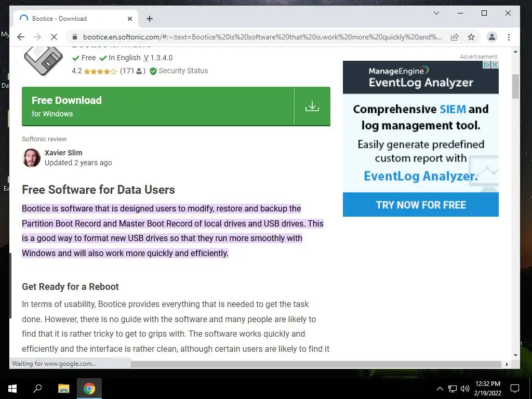The image size is (532, 399).
Task: Open the Security Status link
Action: pyautogui.click(x=183, y=71)
